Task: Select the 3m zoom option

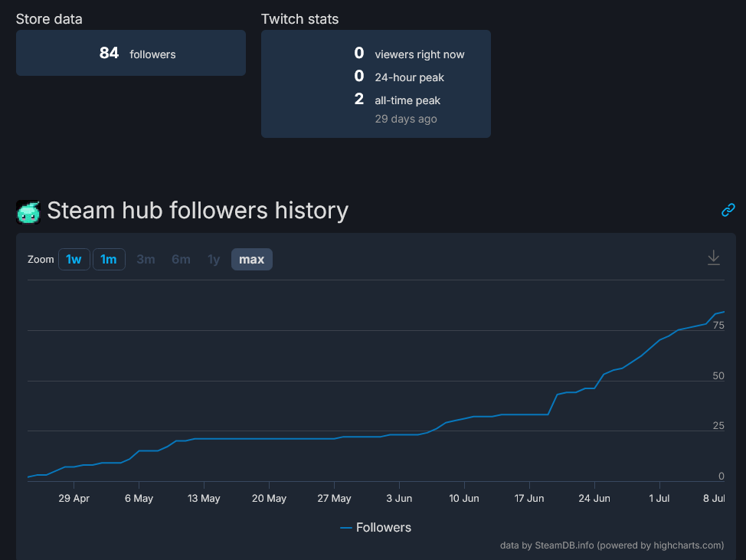Action: coord(146,259)
